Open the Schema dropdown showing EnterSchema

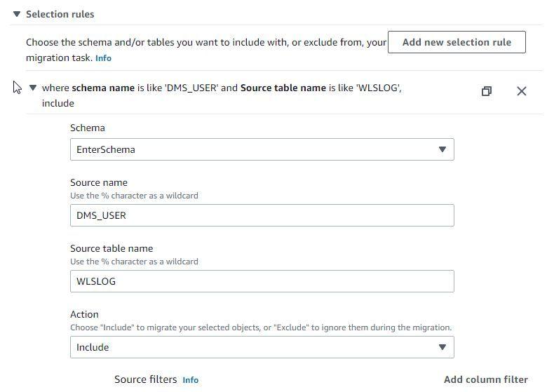(262, 149)
